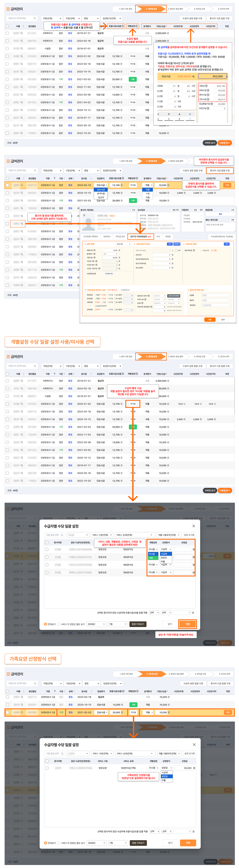Click 개별설정 help icon in the 가족요양 three-row list
The height and width of the screenshot is (868, 239).
click(x=137, y=691)
